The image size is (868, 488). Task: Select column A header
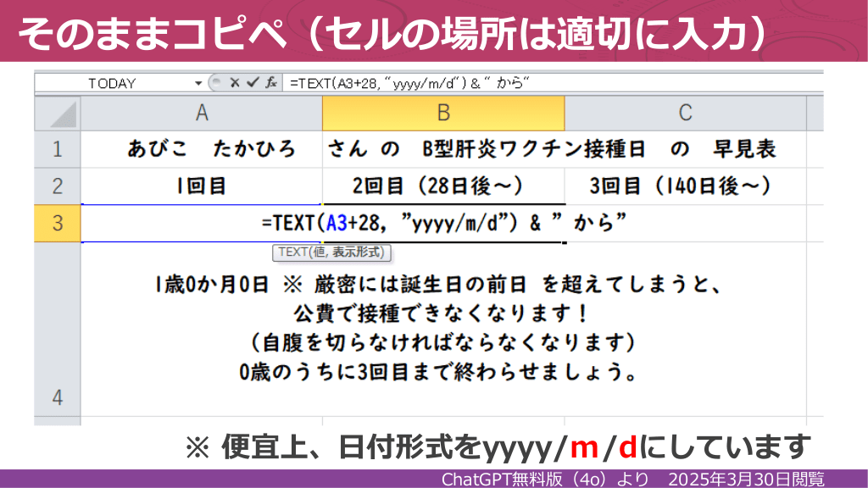[x=202, y=114]
